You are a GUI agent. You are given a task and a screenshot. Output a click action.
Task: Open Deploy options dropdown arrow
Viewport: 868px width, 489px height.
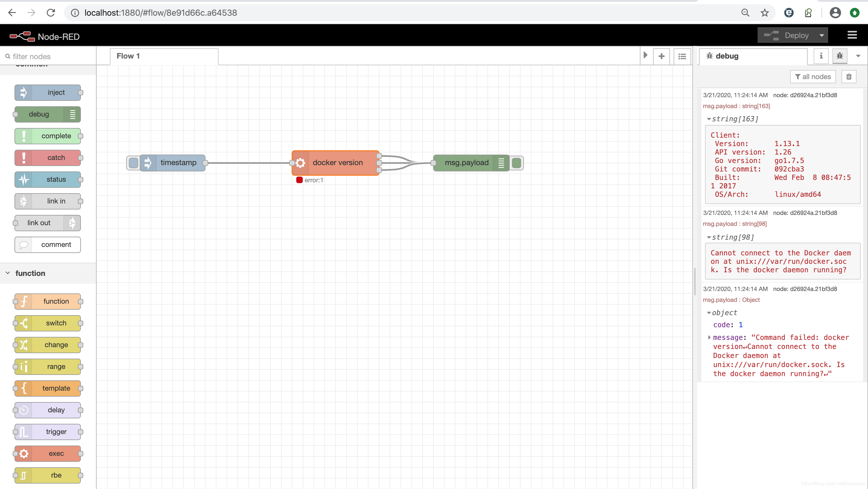[x=822, y=35]
